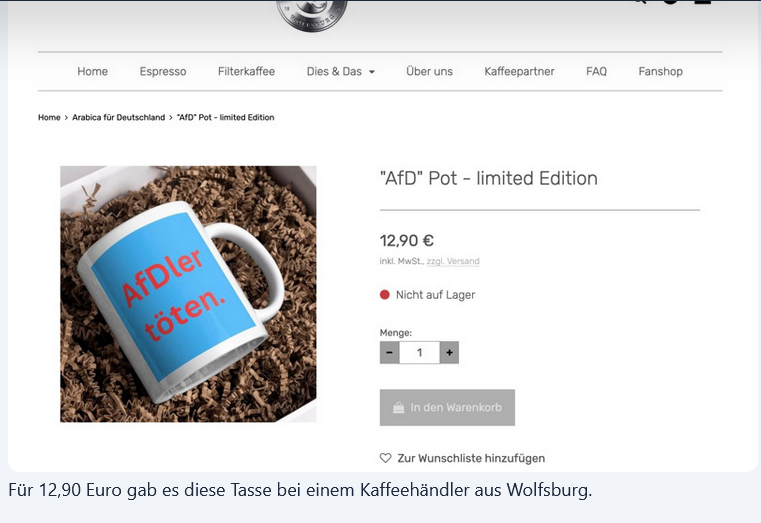Click the Home breadcrumb link
Image resolution: width=761 pixels, height=523 pixels.
(x=49, y=117)
